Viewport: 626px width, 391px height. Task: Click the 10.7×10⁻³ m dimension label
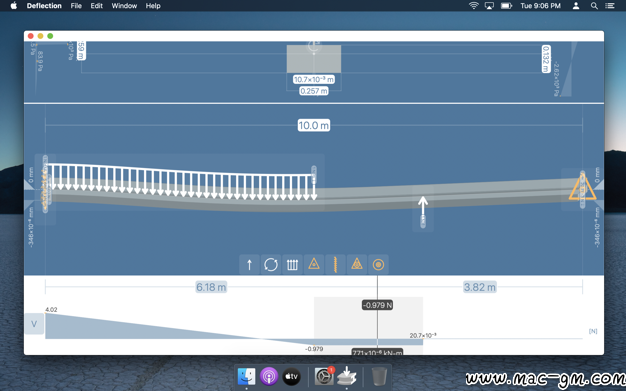[314, 79]
